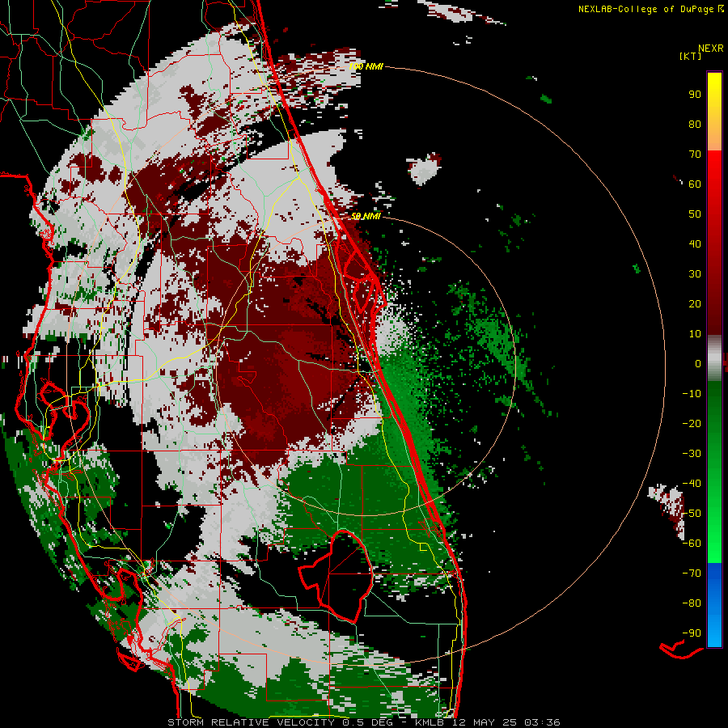Click the blue bottom segment of the color bar
The width and height of the screenshot is (728, 728).
(714, 605)
